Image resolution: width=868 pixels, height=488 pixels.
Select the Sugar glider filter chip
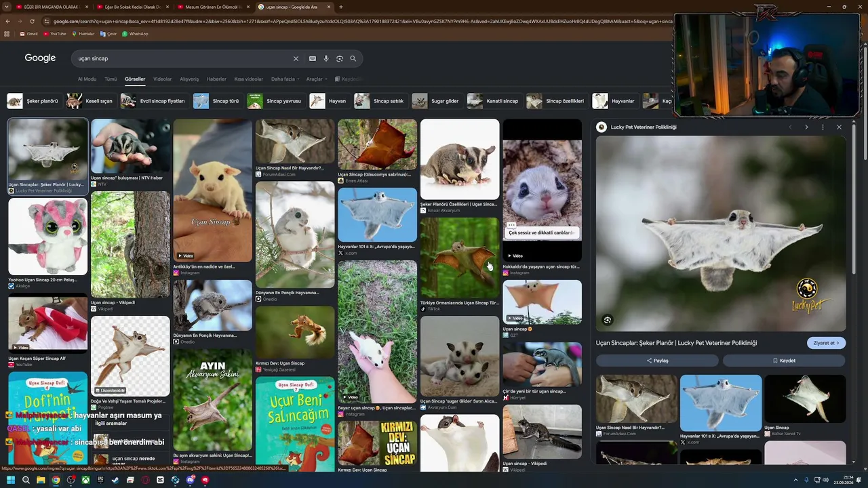click(x=436, y=101)
